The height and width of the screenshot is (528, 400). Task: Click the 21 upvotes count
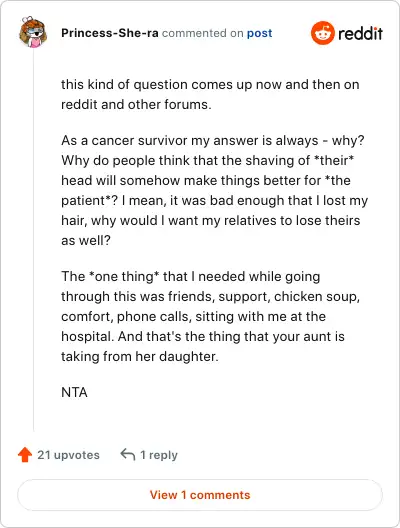pos(68,455)
